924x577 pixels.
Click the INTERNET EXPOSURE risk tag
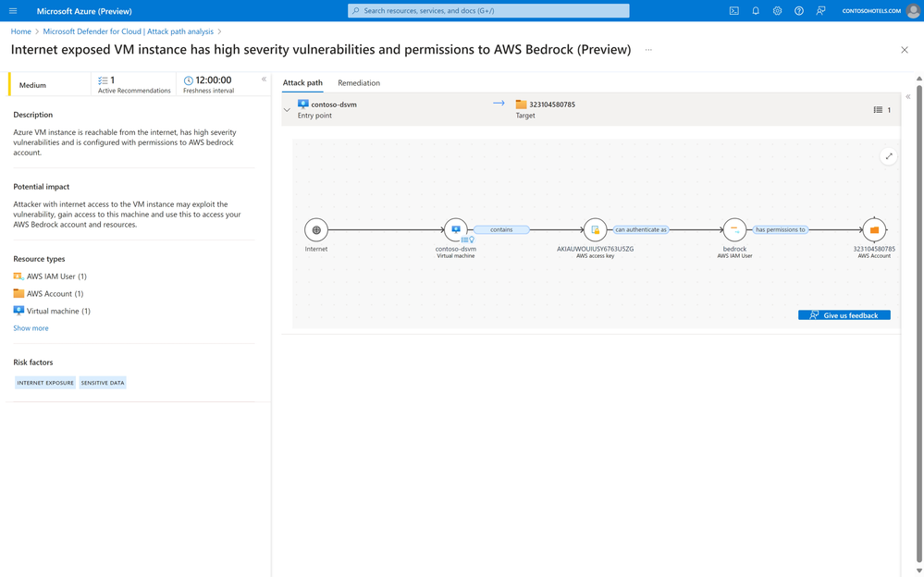(x=45, y=383)
